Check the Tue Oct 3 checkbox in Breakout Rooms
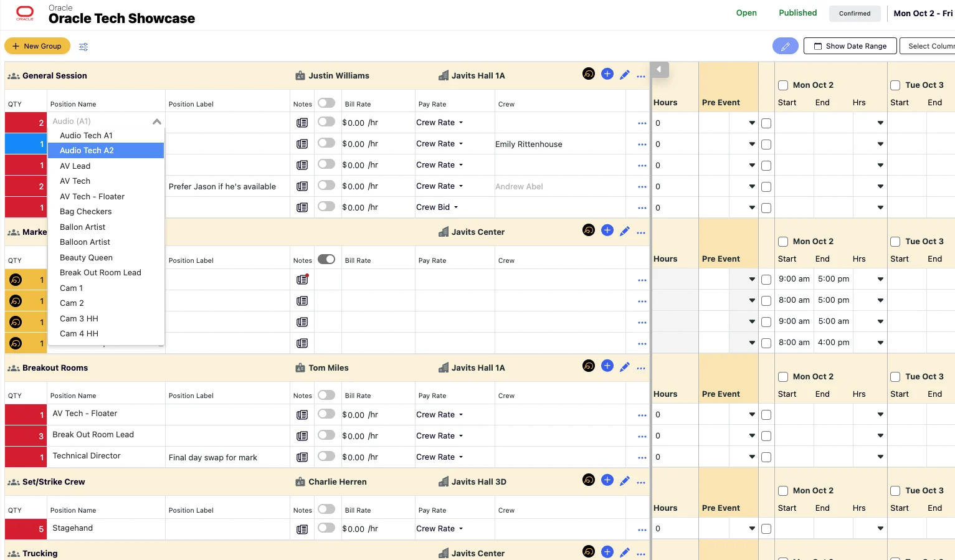This screenshot has height=560, width=955. [x=895, y=377]
